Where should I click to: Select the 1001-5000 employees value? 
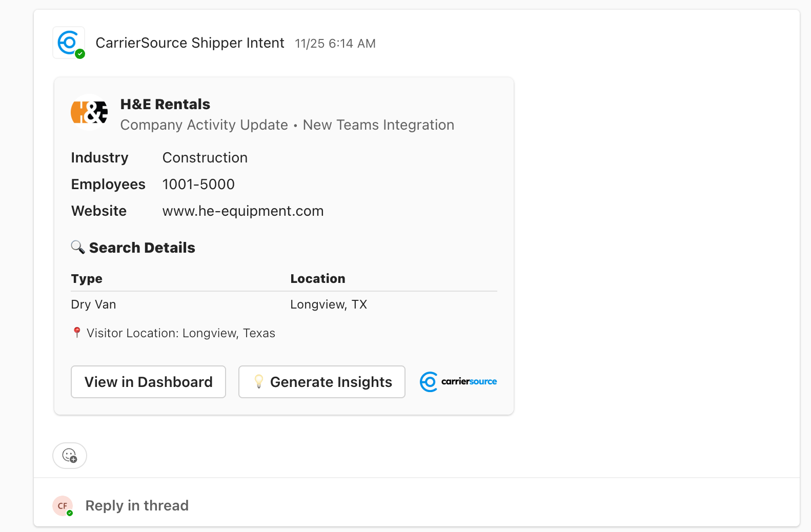198,185
